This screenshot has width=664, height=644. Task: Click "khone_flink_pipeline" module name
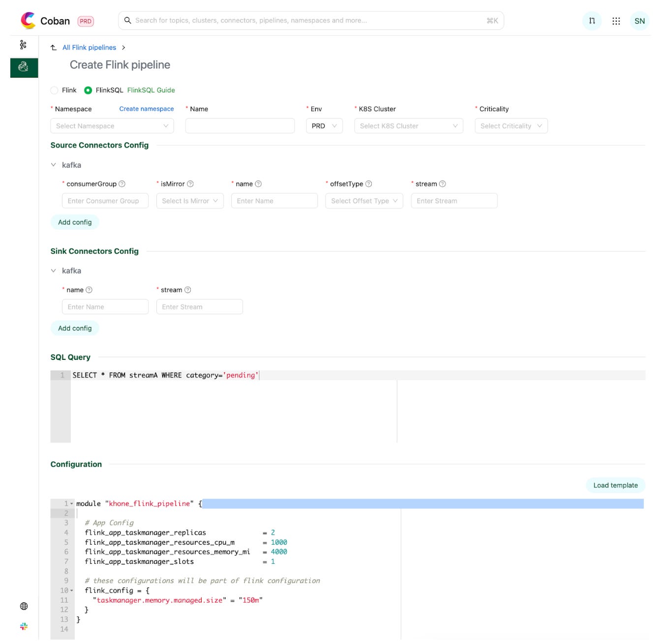pos(150,504)
